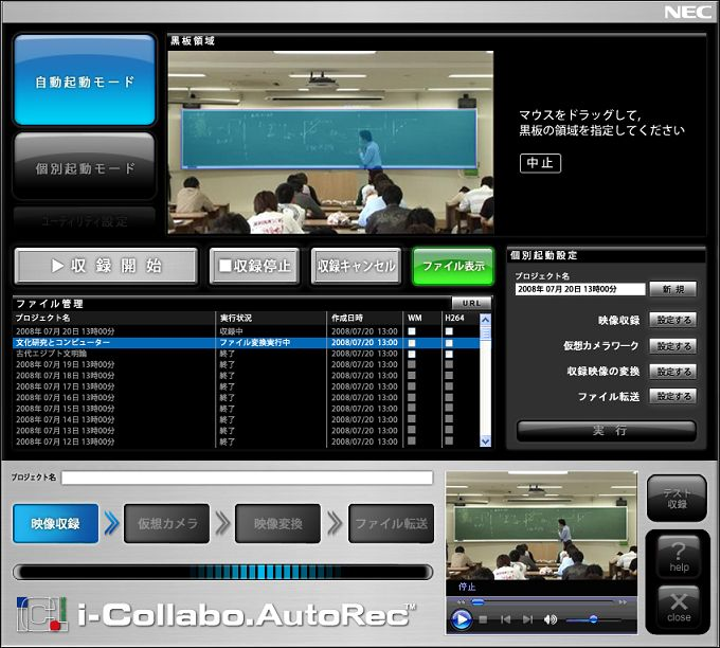The image size is (720, 648).
Task: Play the preview video in media player
Action: pyautogui.click(x=461, y=620)
